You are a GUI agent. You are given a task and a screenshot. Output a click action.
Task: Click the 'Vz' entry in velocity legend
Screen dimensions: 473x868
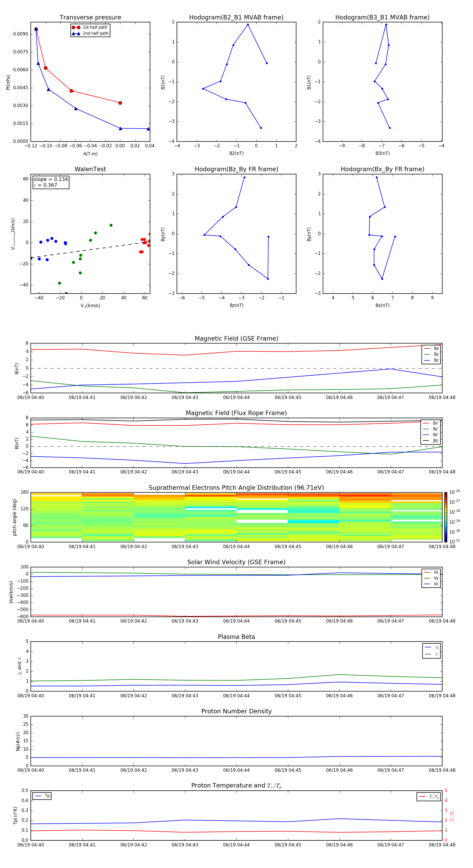[431, 584]
